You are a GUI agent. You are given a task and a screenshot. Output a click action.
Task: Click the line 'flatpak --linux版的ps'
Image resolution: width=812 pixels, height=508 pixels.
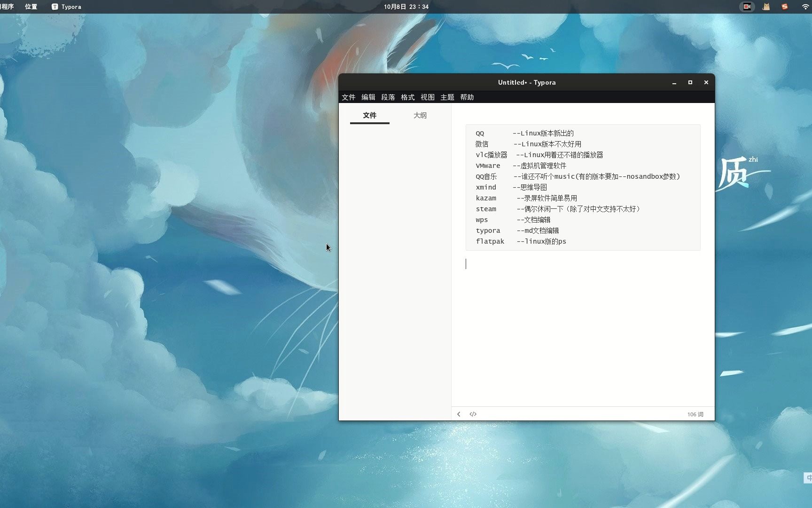521,241
